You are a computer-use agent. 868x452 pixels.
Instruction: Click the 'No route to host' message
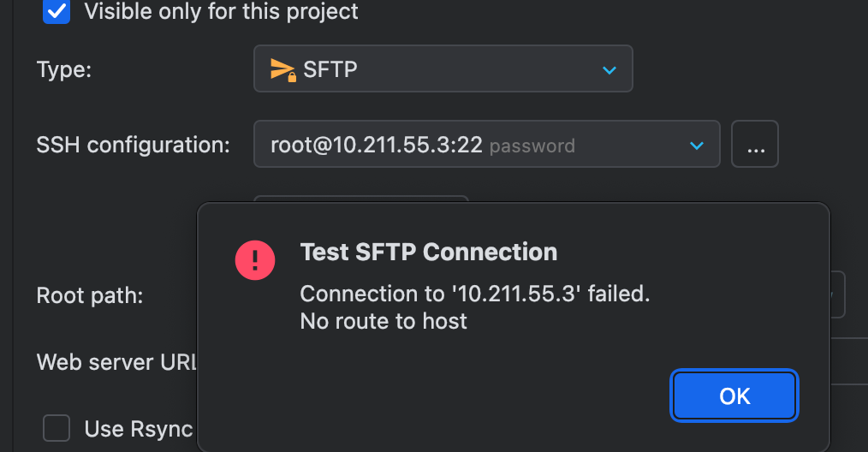point(383,321)
